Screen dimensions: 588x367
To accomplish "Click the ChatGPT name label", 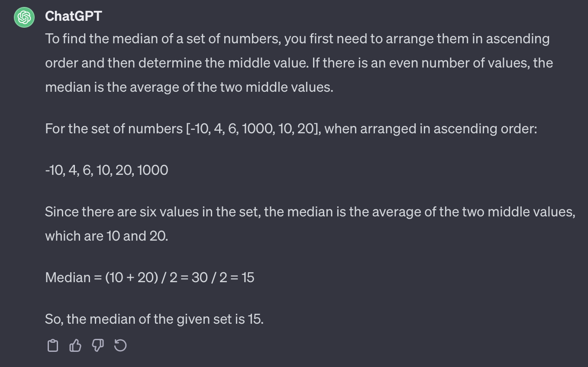I will (x=74, y=16).
